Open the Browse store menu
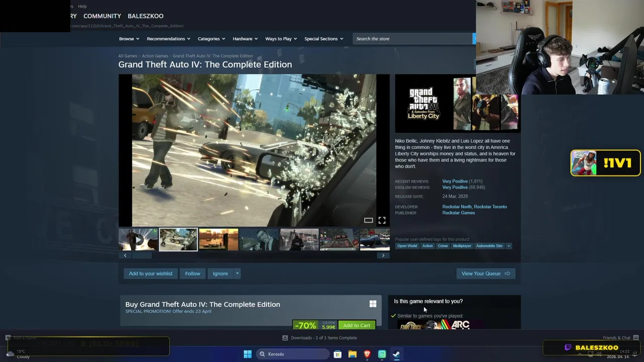This screenshot has width=644, height=362. coord(129,39)
